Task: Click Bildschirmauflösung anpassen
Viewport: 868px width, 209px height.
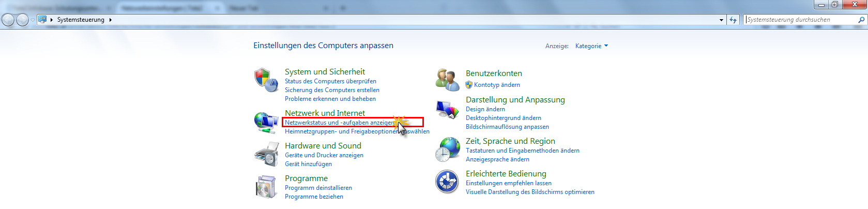Action: [x=507, y=127]
